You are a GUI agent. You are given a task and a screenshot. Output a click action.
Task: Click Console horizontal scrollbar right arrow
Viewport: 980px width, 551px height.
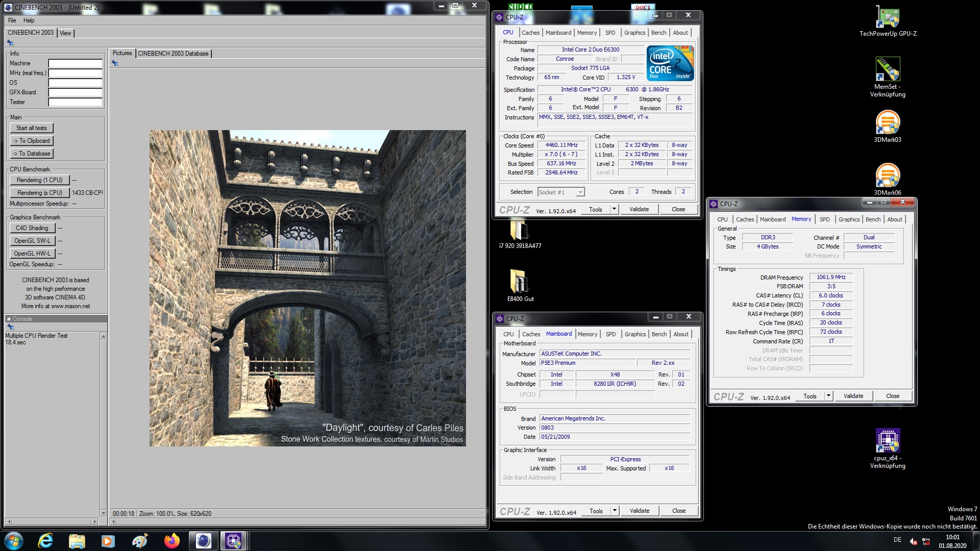pos(94,521)
